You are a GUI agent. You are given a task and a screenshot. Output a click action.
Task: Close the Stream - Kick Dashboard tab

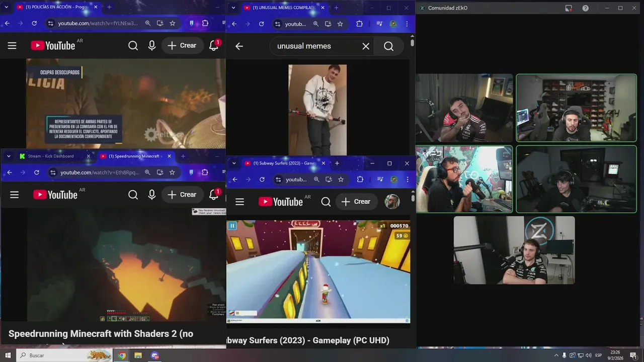pyautogui.click(x=89, y=156)
